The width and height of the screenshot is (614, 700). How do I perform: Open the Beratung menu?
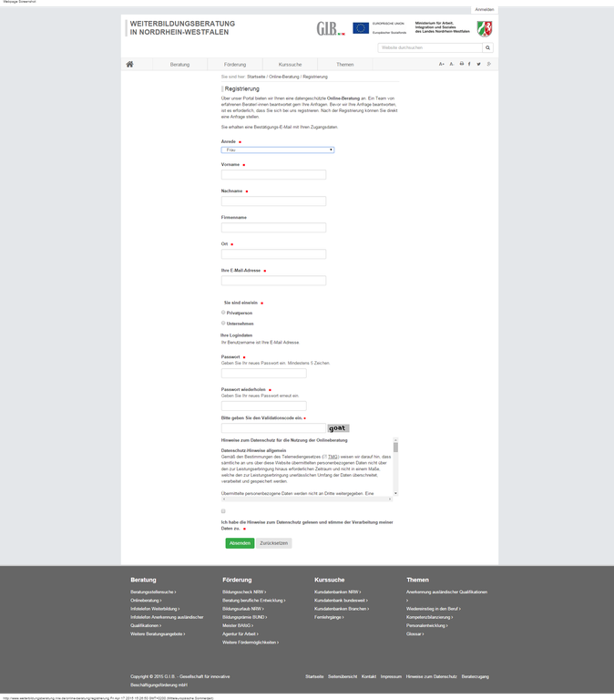(x=179, y=65)
